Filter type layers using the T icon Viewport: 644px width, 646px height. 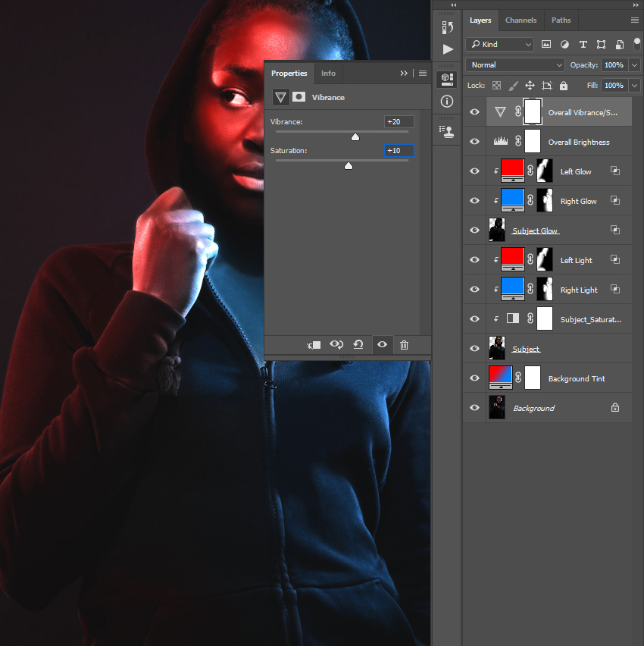[x=583, y=44]
